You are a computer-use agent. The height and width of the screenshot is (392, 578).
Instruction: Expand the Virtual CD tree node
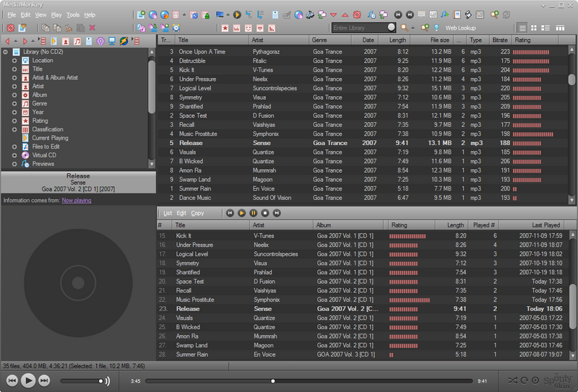point(14,155)
